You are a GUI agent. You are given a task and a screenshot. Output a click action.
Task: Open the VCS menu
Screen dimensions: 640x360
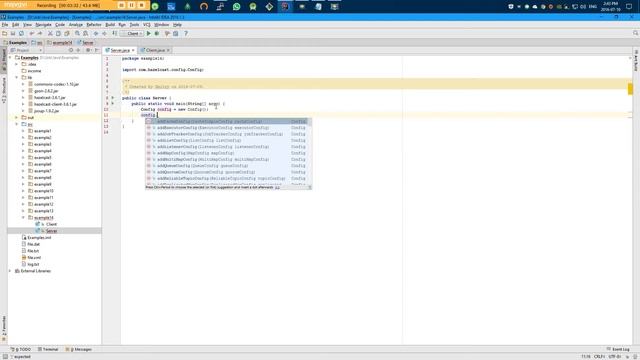[147, 25]
